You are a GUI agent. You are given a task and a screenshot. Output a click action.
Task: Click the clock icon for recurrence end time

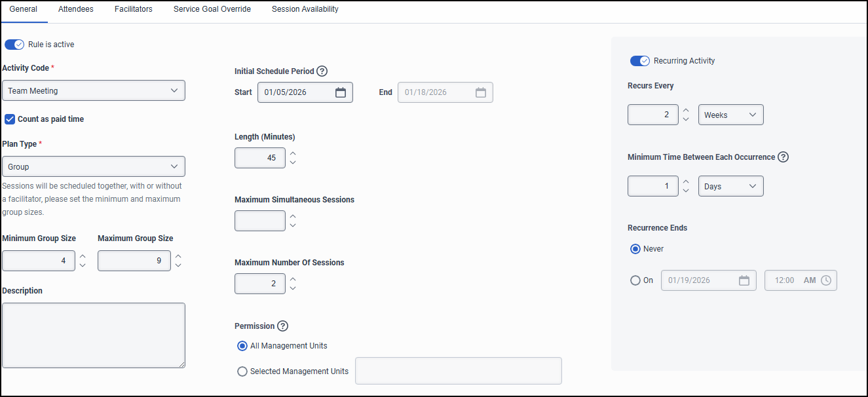826,280
